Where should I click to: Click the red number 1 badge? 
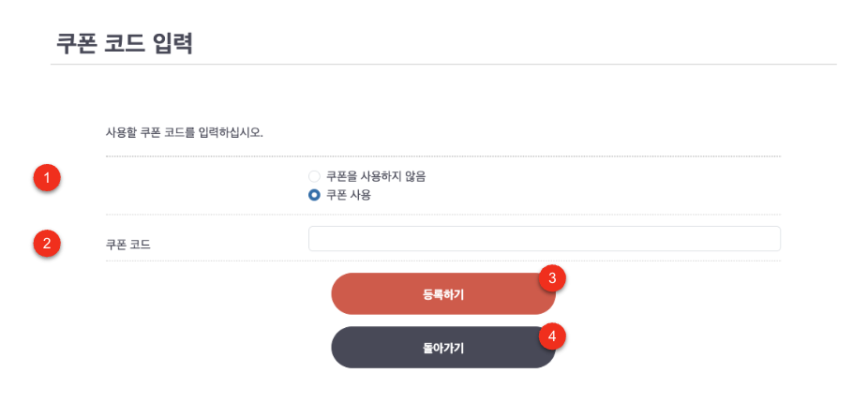[x=47, y=176]
